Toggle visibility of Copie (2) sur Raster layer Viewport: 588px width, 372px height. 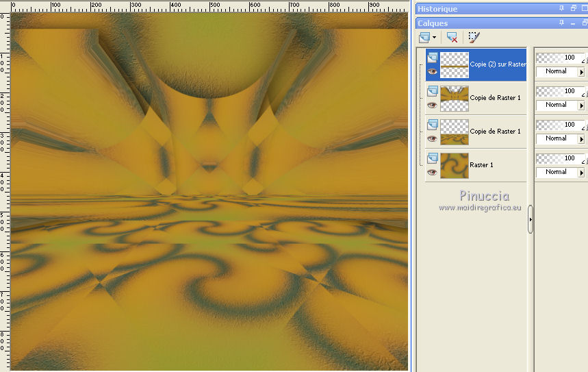[432, 71]
